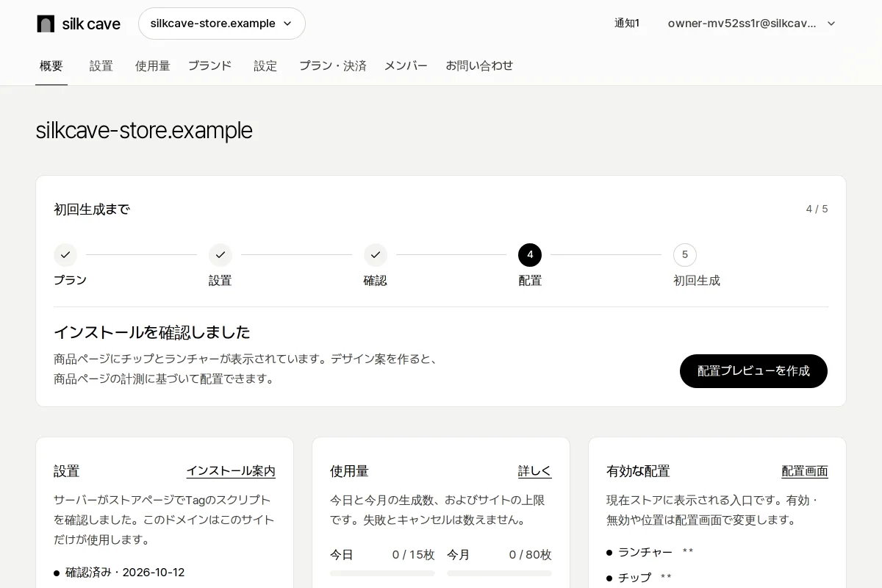
Task: Click the チップ placement entry
Action: coord(634,578)
